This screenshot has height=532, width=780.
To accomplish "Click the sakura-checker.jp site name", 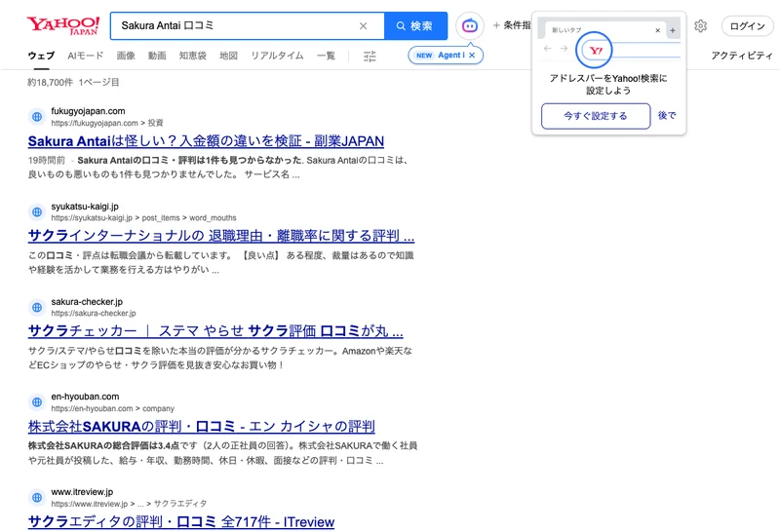I will point(87,302).
